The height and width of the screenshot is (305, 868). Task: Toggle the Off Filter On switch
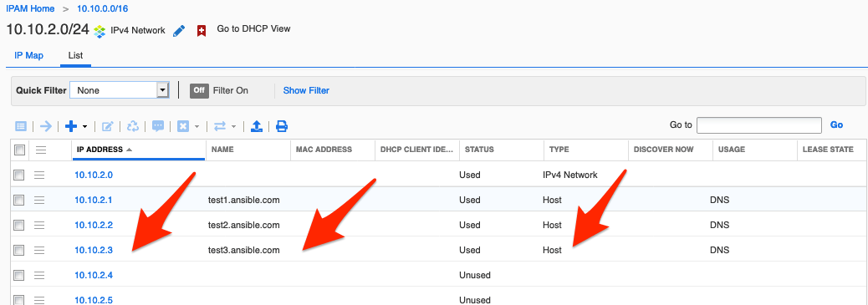[199, 90]
